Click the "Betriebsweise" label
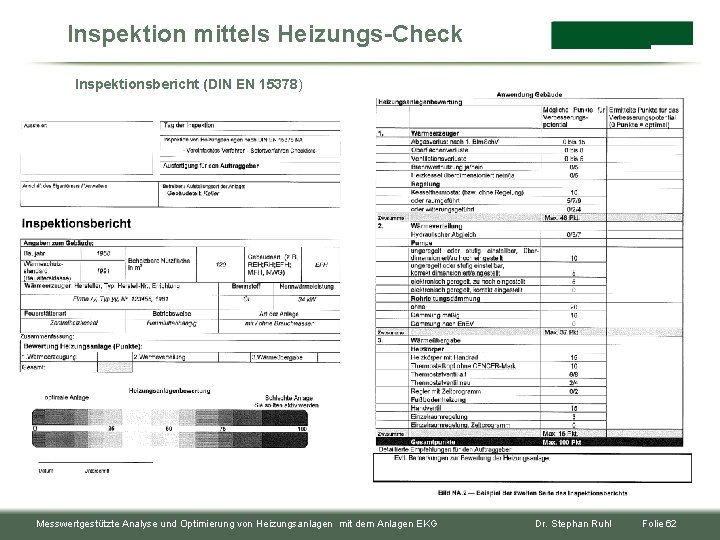 (172, 314)
